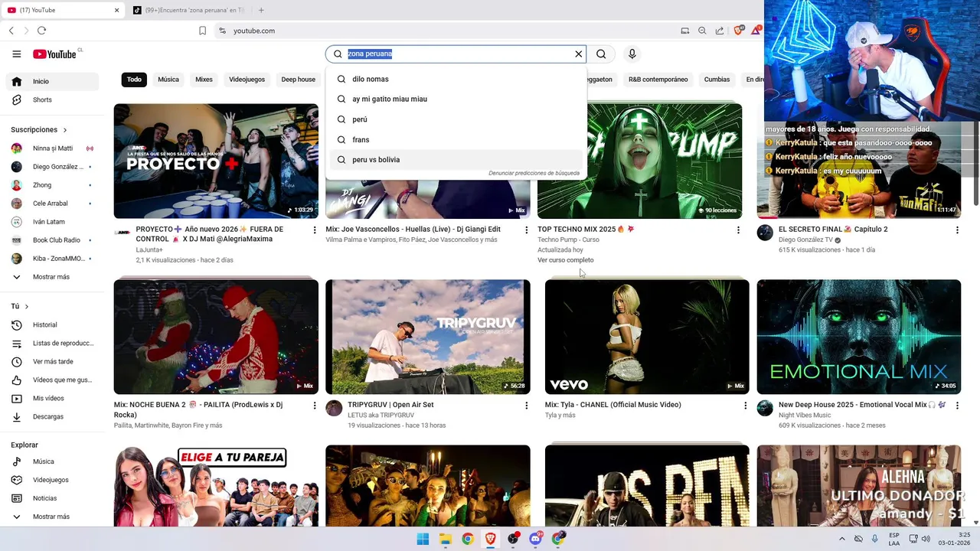The height and width of the screenshot is (551, 980).
Task: Close the YouTube browser tab
Action: click(x=116, y=10)
